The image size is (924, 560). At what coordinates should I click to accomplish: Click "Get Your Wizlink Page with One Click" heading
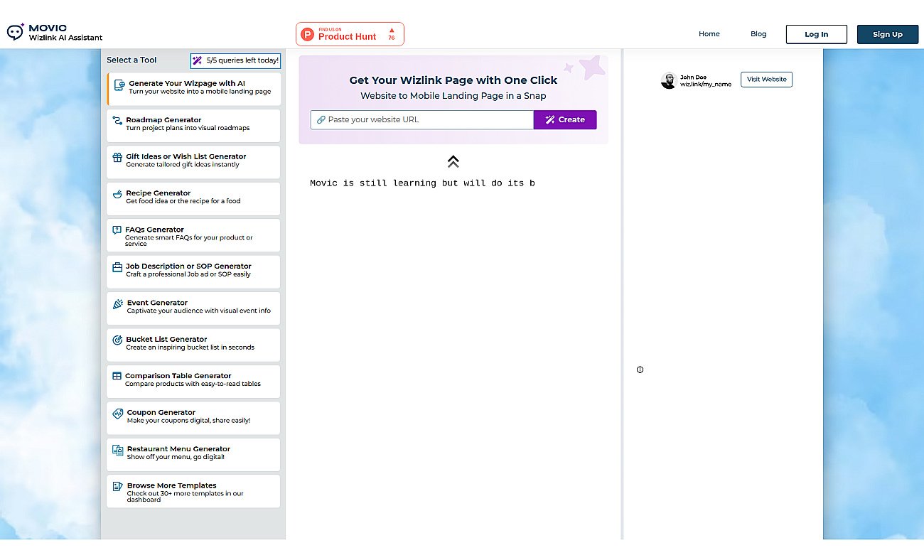pos(453,80)
